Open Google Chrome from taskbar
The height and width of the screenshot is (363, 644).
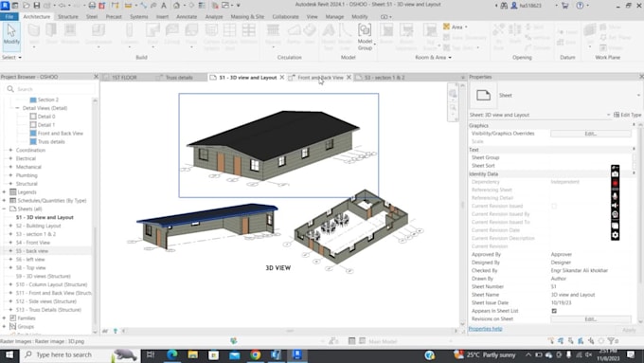point(256,354)
